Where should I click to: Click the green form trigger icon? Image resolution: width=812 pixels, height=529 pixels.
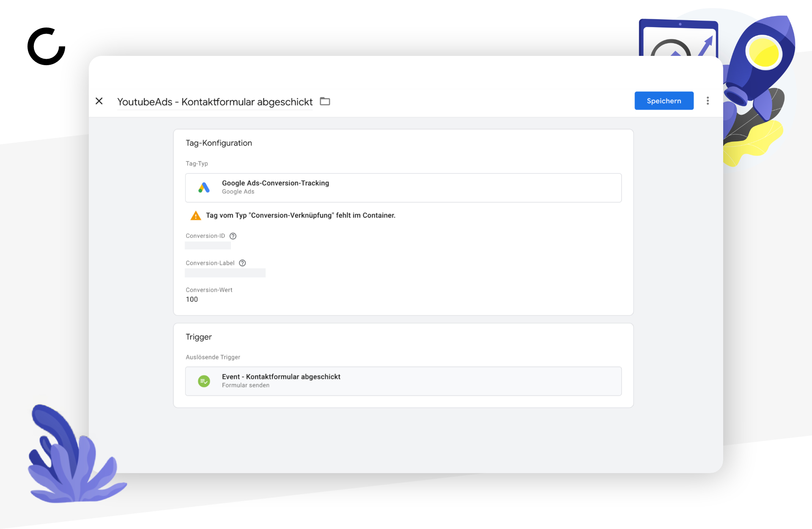click(204, 381)
